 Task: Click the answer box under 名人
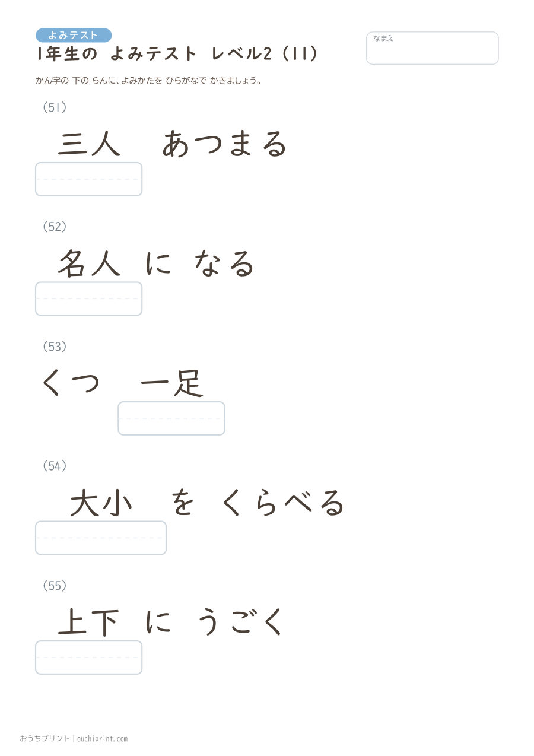click(x=89, y=298)
